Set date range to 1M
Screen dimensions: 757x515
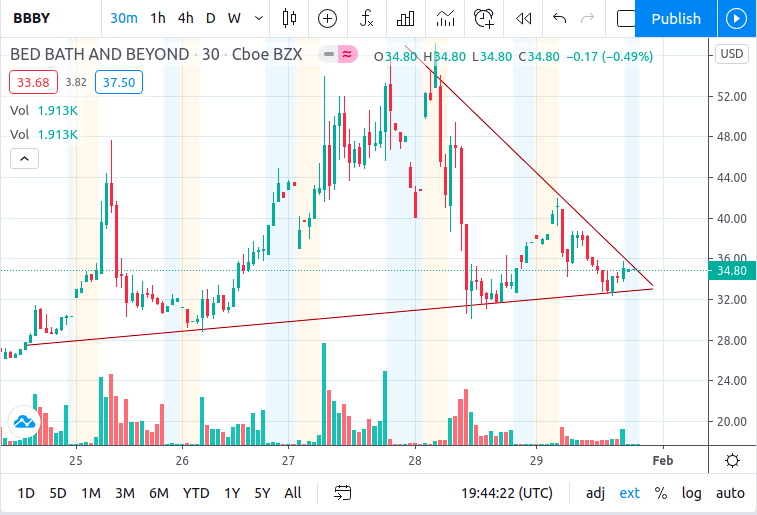(91, 493)
